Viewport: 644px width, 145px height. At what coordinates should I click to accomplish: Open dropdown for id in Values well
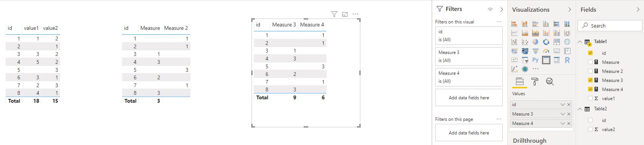(x=563, y=105)
